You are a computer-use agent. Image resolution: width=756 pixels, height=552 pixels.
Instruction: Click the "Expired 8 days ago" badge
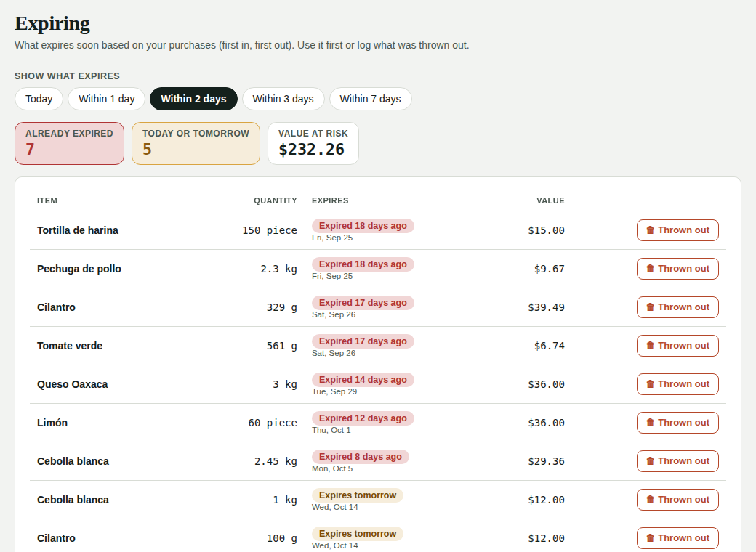point(360,457)
